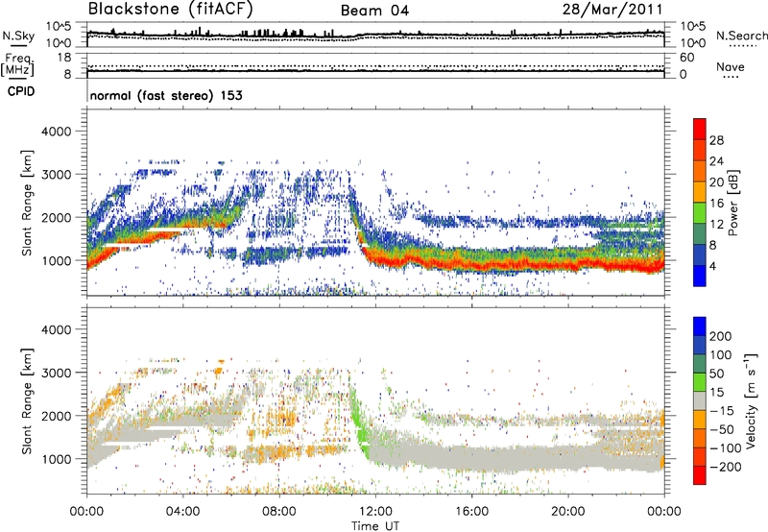The image size is (768, 532).
Task: Click the Velocity [m s-1] color bar title
Action: [x=750, y=400]
